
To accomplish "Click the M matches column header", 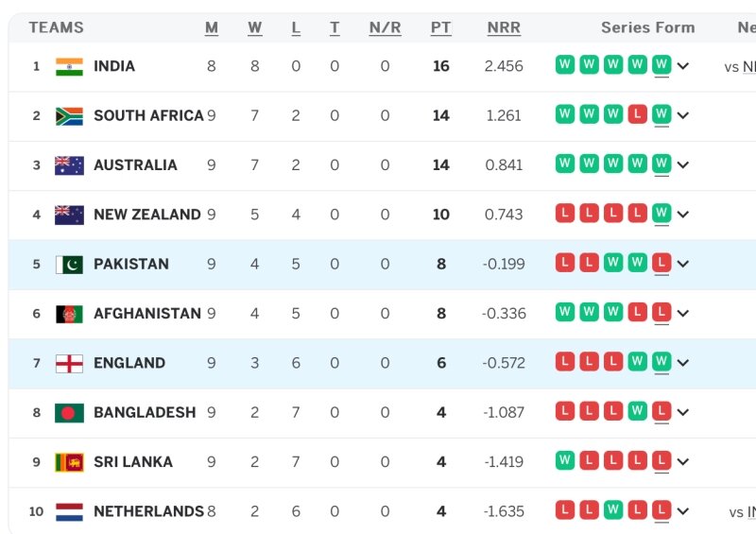I will [x=212, y=27].
